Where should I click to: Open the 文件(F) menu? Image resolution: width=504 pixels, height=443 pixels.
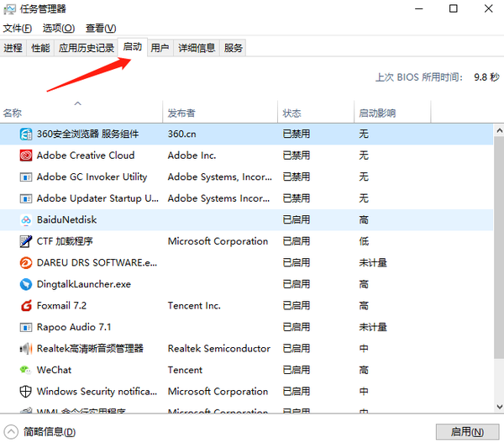coord(18,29)
